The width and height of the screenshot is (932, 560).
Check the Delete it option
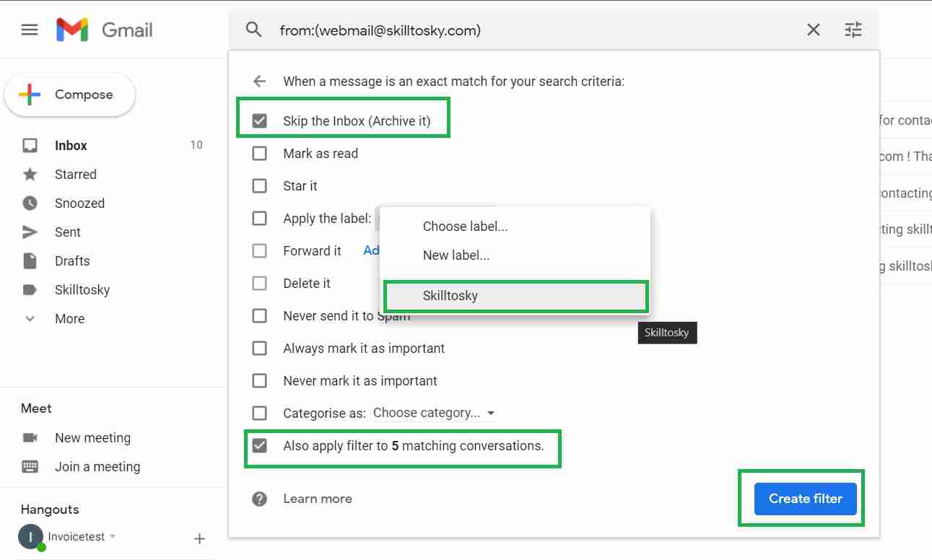pyautogui.click(x=259, y=283)
